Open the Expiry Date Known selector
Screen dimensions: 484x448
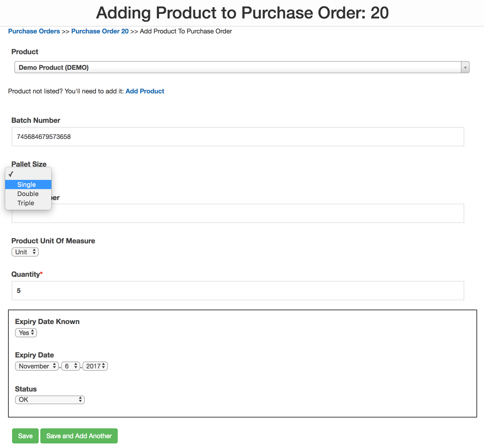26,332
